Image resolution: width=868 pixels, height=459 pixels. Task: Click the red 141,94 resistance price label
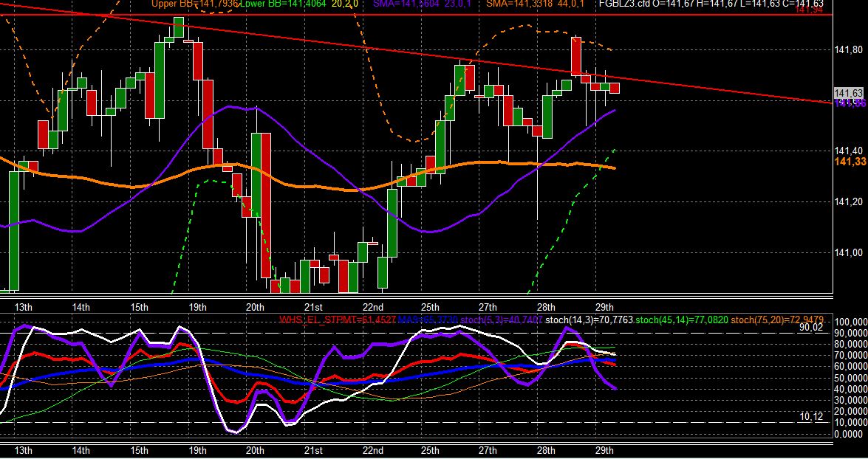[810, 10]
